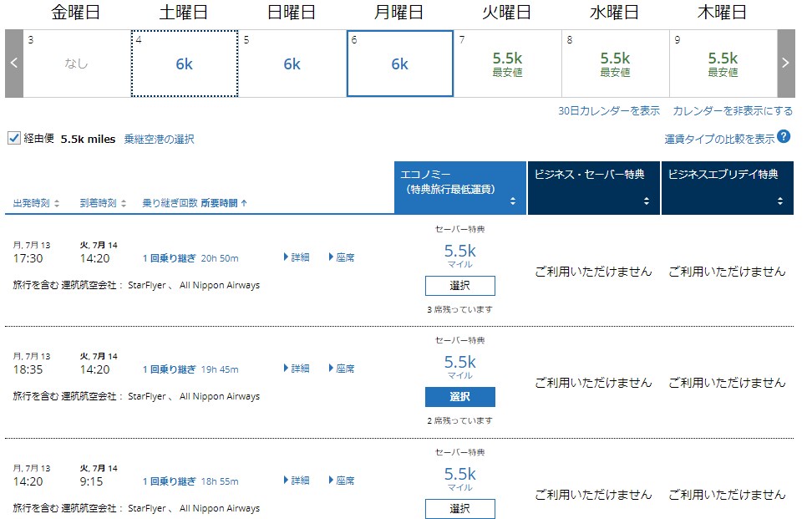Expand 詳細 for 18:35 departure flight
This screenshot has height=519, width=812.
point(297,369)
